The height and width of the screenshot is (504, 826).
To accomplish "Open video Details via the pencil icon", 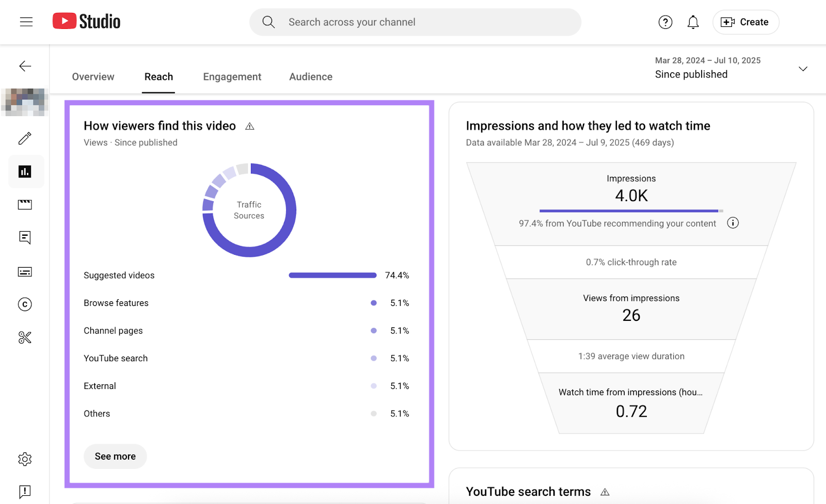I will click(x=25, y=138).
